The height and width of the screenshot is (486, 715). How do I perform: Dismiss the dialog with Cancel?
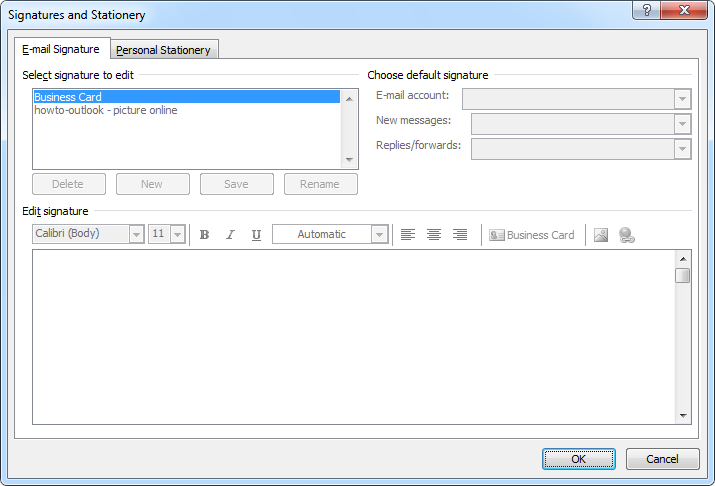[663, 459]
